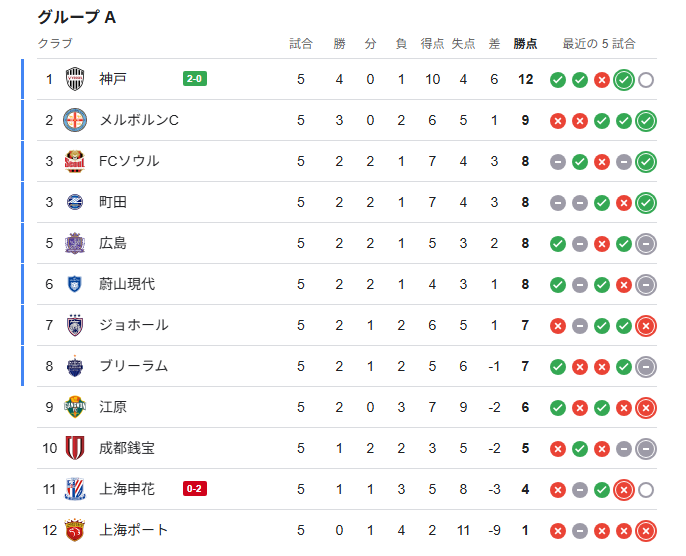Viewport: 686px width, 556px height.
Task: Click the 勝点 column header
Action: point(525,44)
